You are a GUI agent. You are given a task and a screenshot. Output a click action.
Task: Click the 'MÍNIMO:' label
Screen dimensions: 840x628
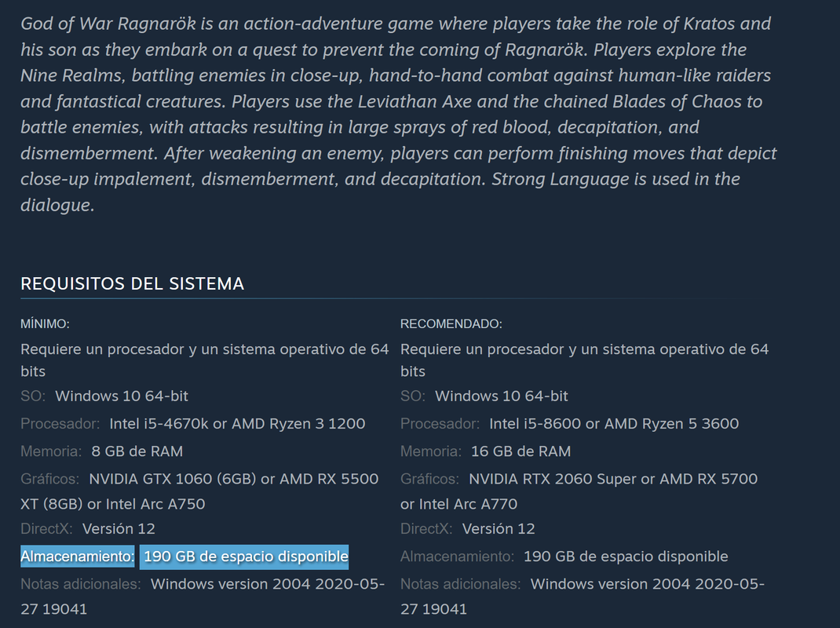click(45, 323)
